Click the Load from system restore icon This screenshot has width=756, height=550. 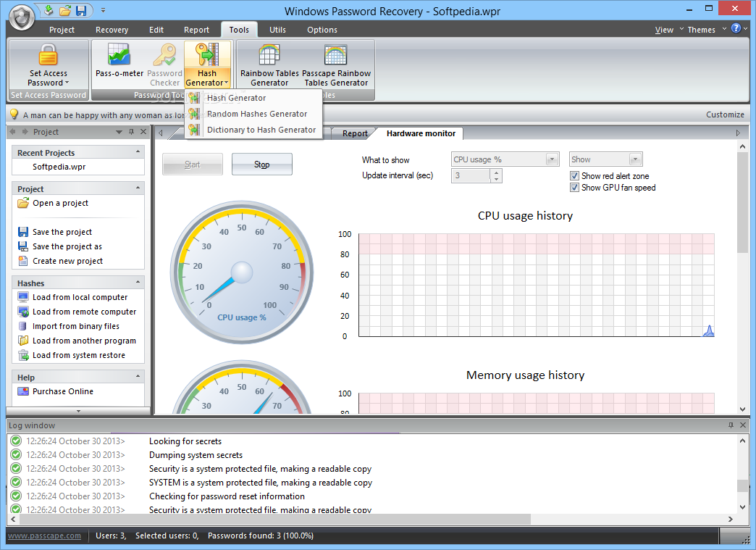[x=23, y=355]
